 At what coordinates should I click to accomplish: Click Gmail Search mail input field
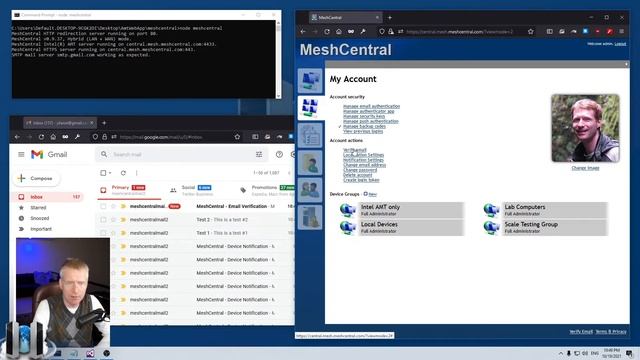(182, 154)
